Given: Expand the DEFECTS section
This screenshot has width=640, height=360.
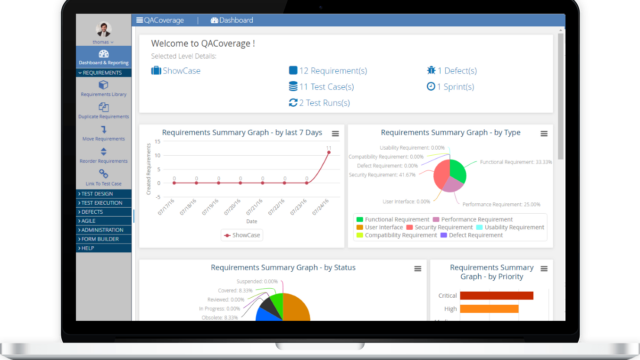Looking at the screenshot, I should pos(104,212).
